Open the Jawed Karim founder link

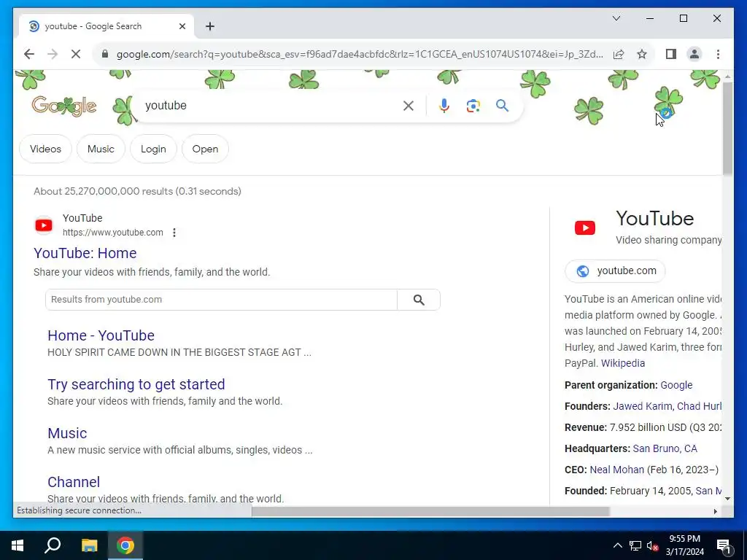pyautogui.click(x=642, y=406)
